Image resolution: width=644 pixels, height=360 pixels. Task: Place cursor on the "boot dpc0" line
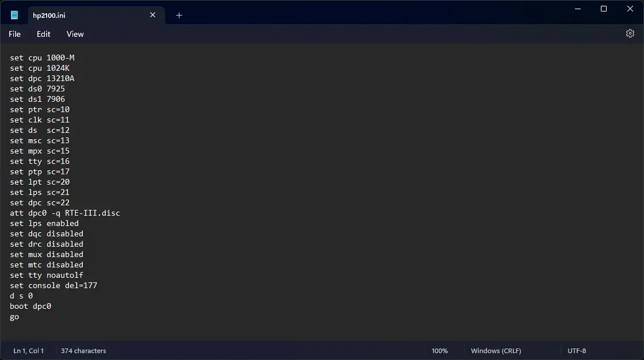click(30, 307)
